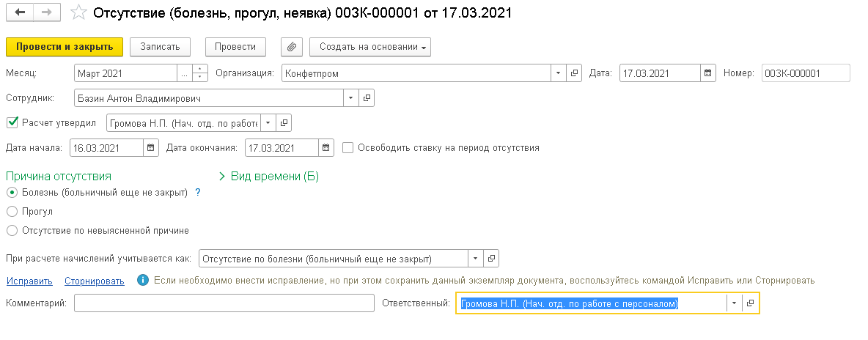Expand the Организация dropdown list
868x340 pixels.
(558, 73)
